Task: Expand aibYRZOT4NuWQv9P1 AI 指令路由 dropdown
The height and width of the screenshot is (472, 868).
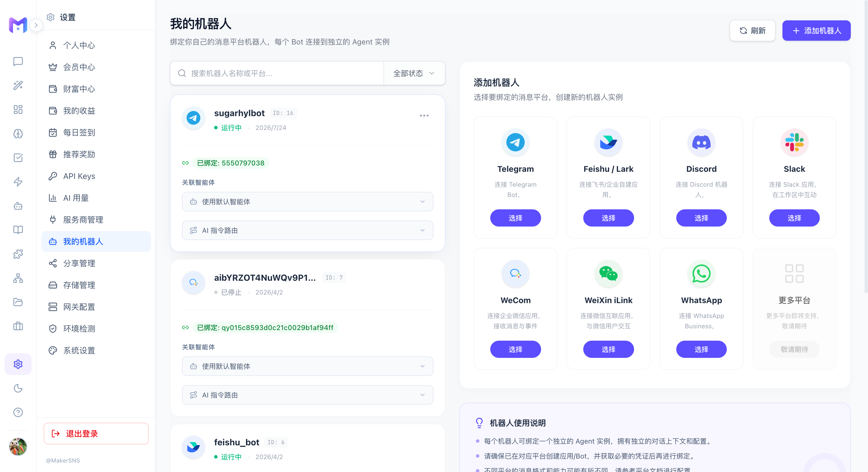Action: 307,395
